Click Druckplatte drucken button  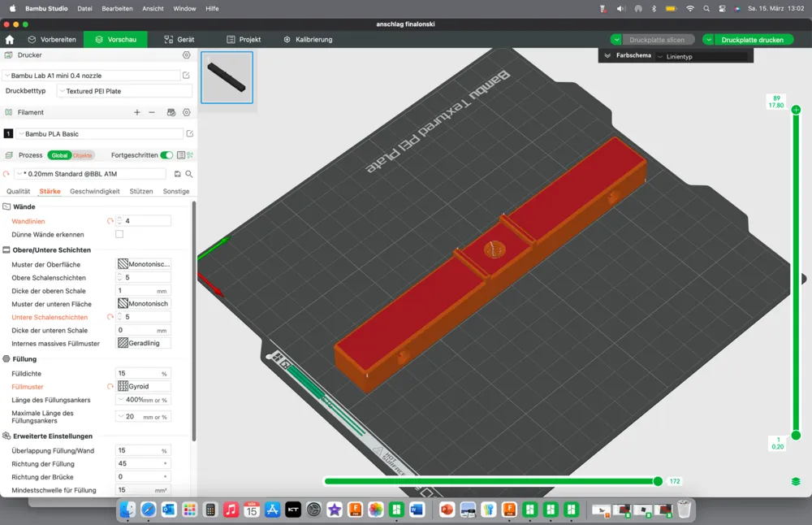[x=753, y=40]
